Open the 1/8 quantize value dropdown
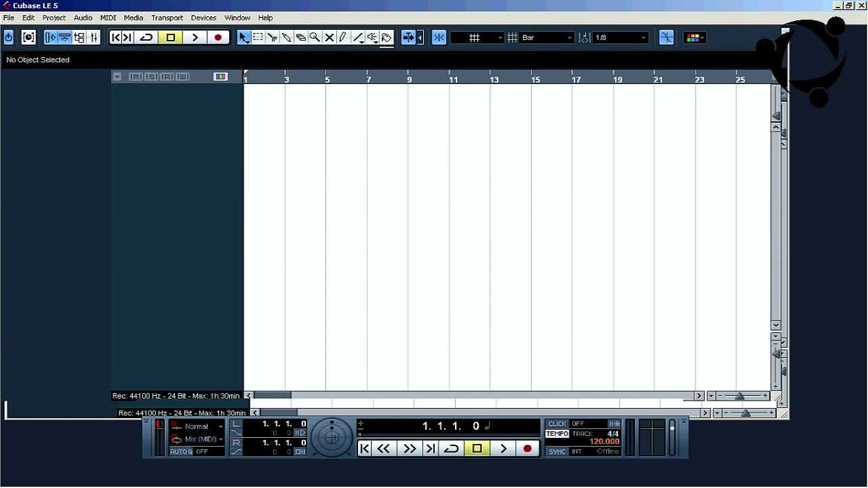868x488 pixels. [620, 38]
